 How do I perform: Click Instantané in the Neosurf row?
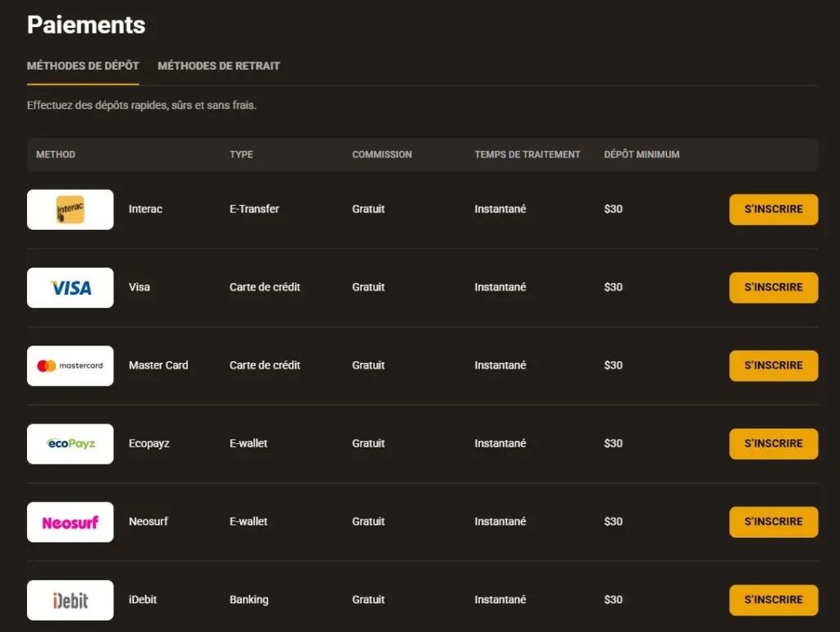click(x=500, y=521)
